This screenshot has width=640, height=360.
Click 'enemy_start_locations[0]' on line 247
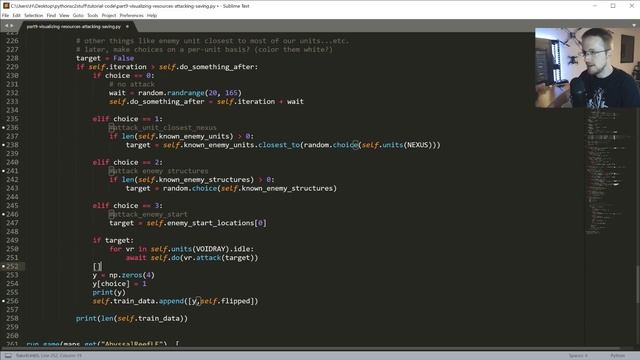217,223
